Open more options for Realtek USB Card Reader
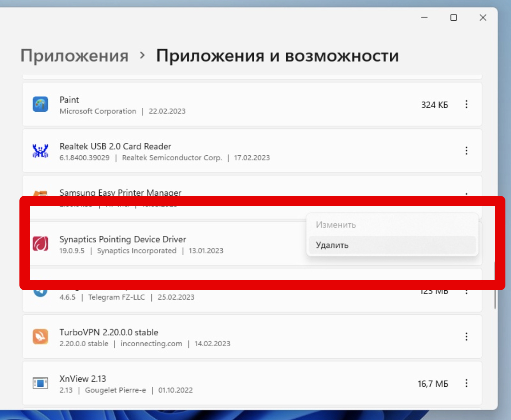Screen dimensions: 511x420 467,151
